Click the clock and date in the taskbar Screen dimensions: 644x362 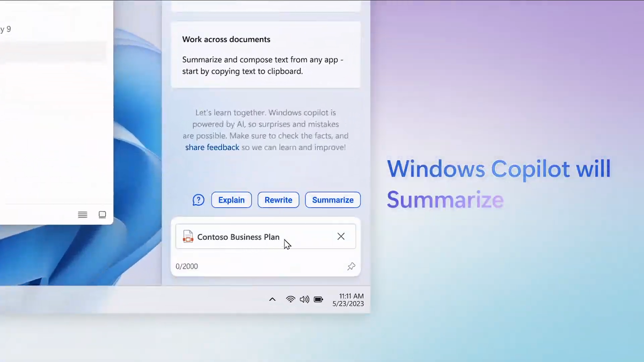click(x=348, y=299)
